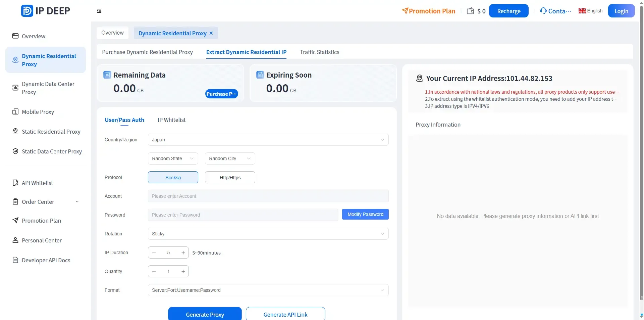This screenshot has width=644, height=320.
Task: Click the Order Center sidebar icon
Action: point(15,201)
